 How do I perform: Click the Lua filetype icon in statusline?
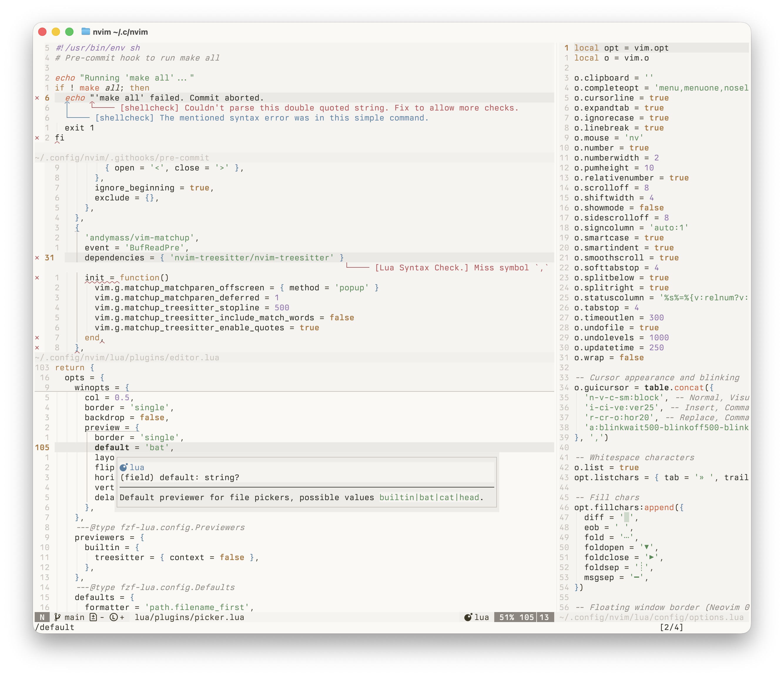point(468,617)
